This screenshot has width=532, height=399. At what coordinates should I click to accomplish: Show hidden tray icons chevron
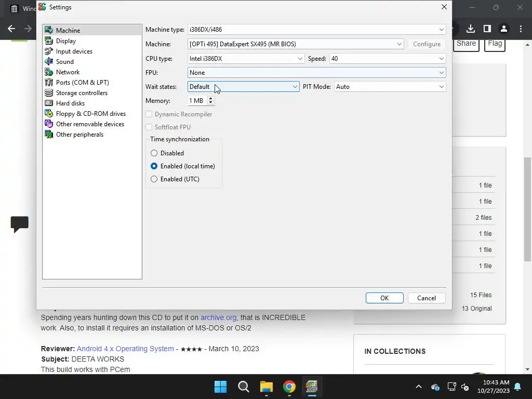click(x=419, y=387)
